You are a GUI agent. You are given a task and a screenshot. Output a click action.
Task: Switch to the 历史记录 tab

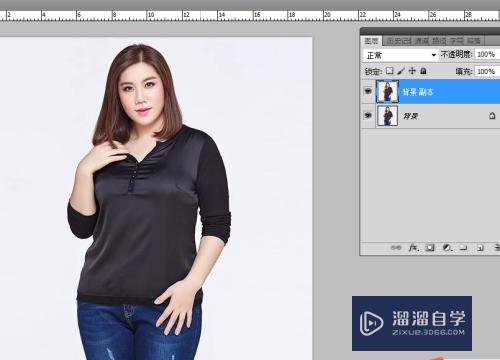(399, 41)
